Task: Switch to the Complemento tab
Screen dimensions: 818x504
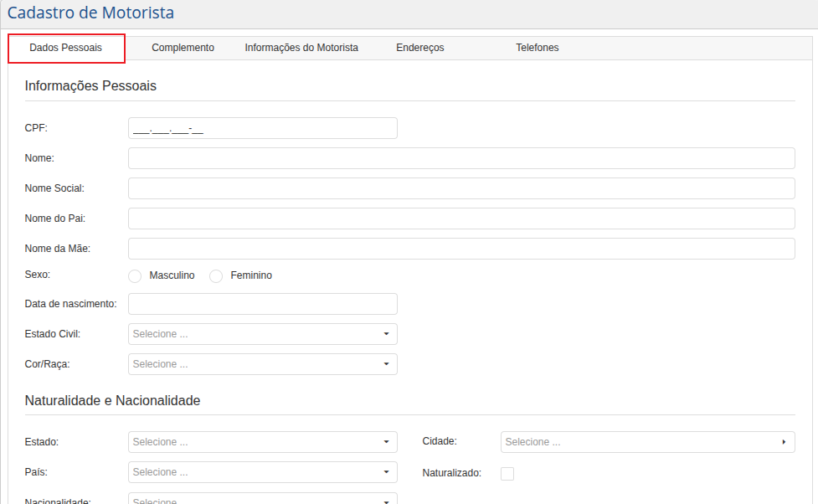Action: [183, 48]
